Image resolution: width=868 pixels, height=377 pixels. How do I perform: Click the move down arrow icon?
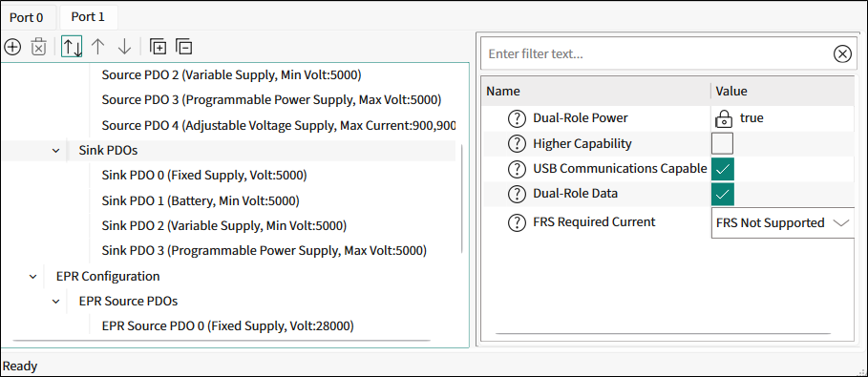(x=124, y=47)
